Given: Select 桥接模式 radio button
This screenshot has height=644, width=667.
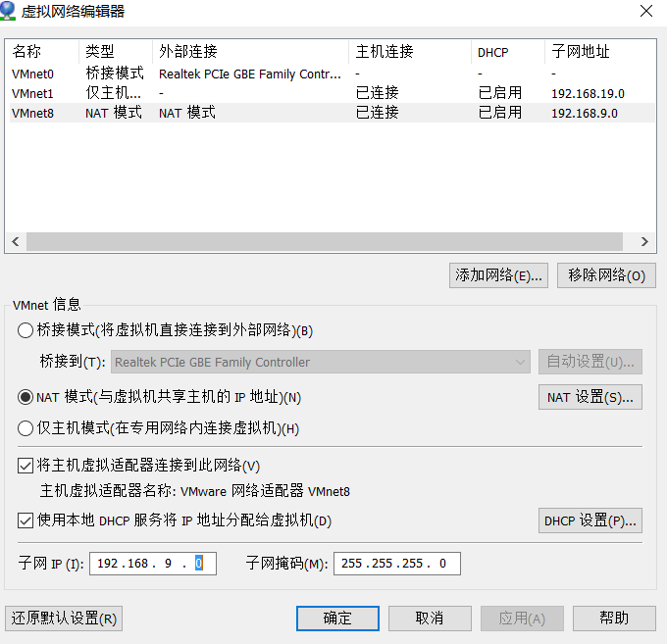Looking at the screenshot, I should (26, 330).
